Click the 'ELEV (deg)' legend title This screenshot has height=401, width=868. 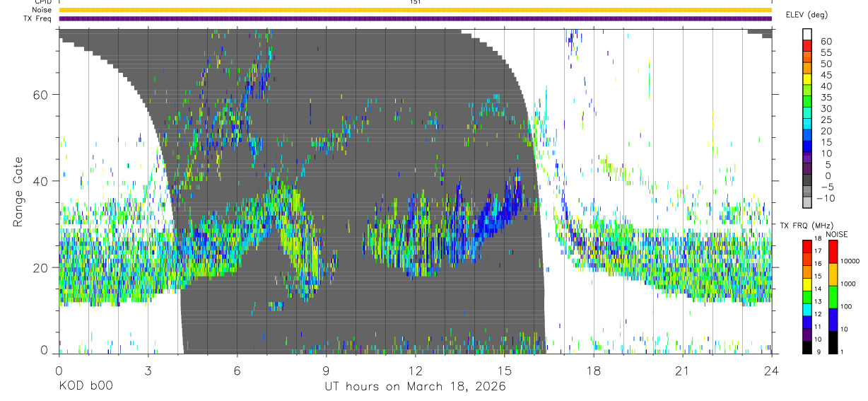point(807,14)
